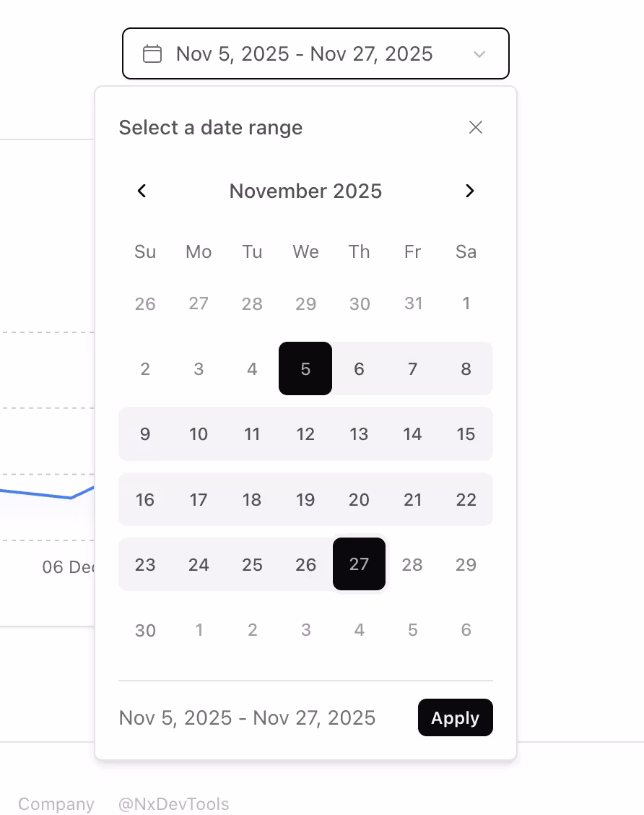Image resolution: width=644 pixels, height=815 pixels.
Task: Close the date picker with the X icon
Action: click(x=476, y=127)
